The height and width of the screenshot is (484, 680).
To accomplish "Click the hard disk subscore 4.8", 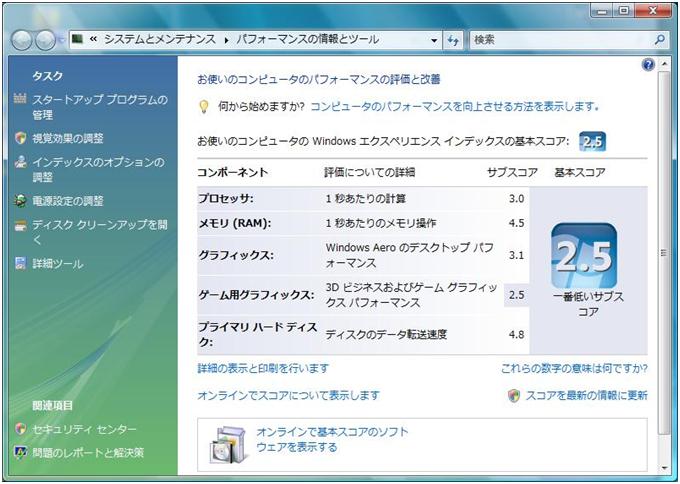I will (x=517, y=334).
